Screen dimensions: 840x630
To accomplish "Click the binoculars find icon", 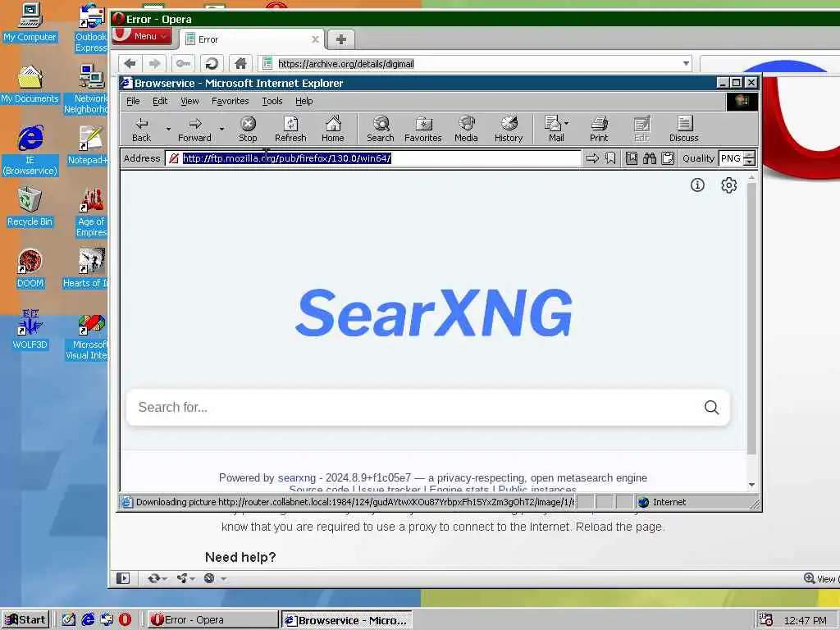I will click(650, 158).
